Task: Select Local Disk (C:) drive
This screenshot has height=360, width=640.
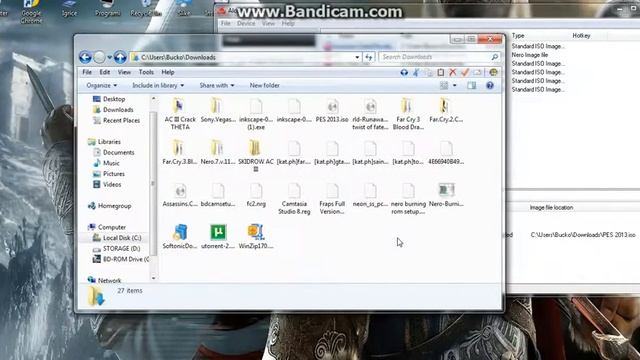Action: 117,238
